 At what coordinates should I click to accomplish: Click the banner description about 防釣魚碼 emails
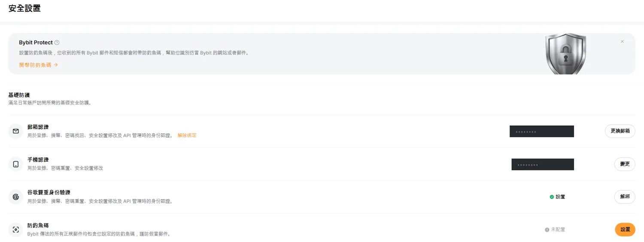click(134, 53)
